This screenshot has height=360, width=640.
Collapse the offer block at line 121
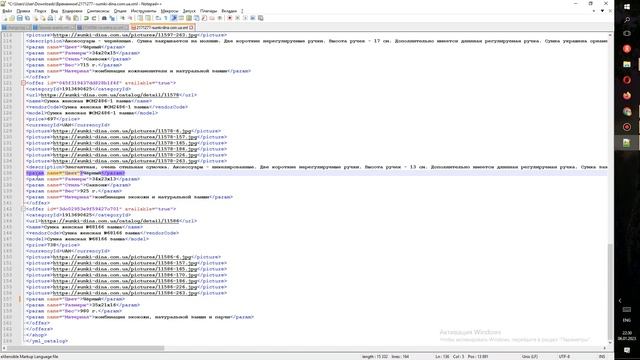click(23, 83)
